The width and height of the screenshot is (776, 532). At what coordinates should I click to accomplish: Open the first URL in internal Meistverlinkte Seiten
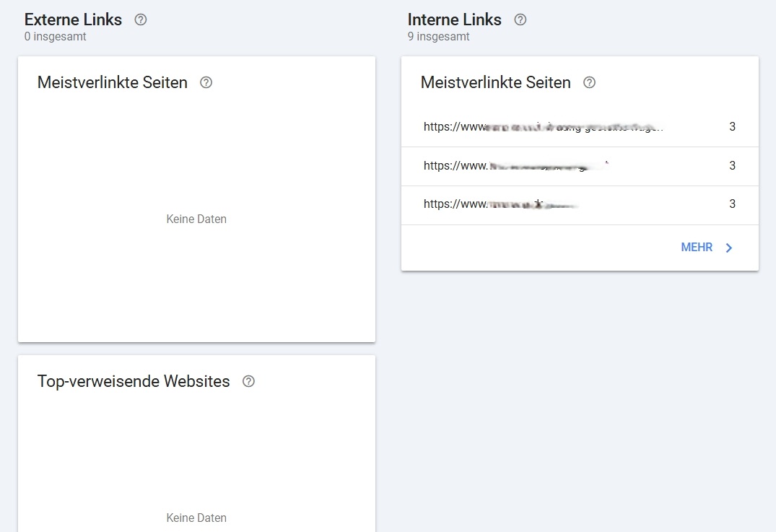pyautogui.click(x=543, y=127)
